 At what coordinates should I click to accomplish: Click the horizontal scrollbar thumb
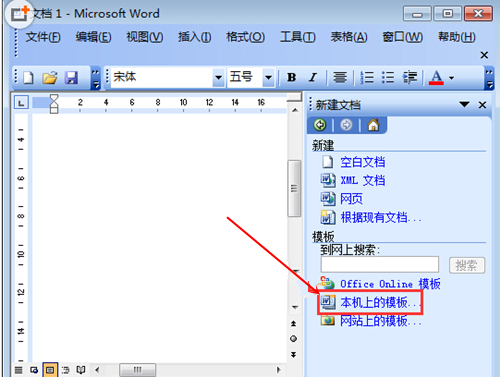(138, 370)
